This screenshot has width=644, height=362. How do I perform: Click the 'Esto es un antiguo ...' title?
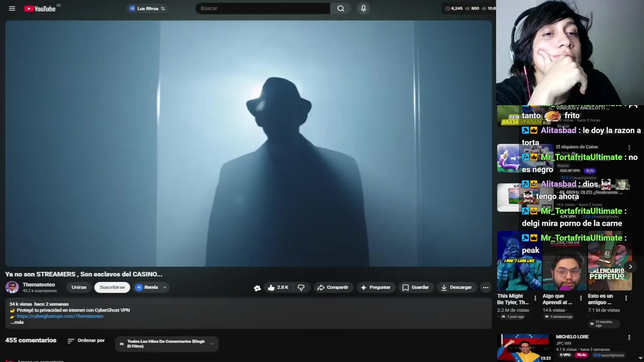click(600, 299)
